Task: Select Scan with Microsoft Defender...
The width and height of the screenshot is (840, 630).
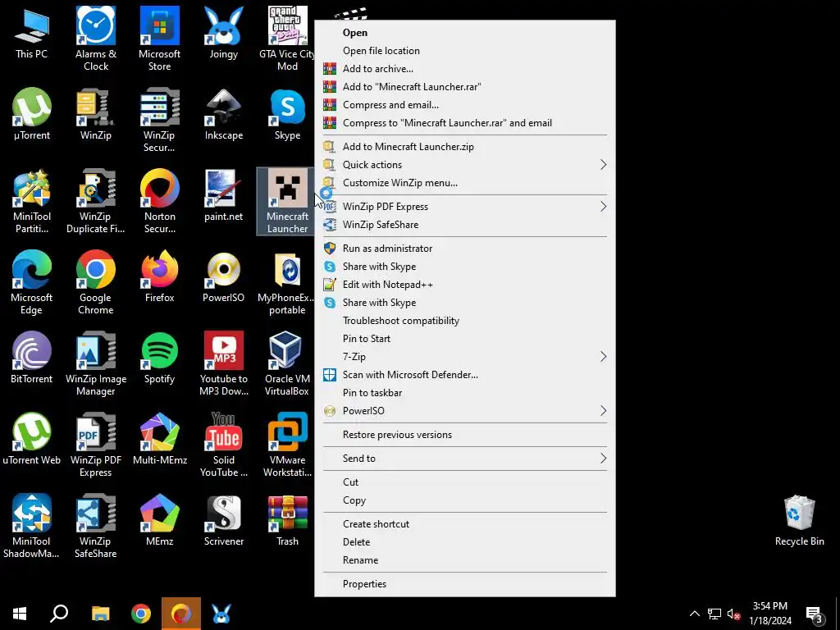Action: coord(465,374)
